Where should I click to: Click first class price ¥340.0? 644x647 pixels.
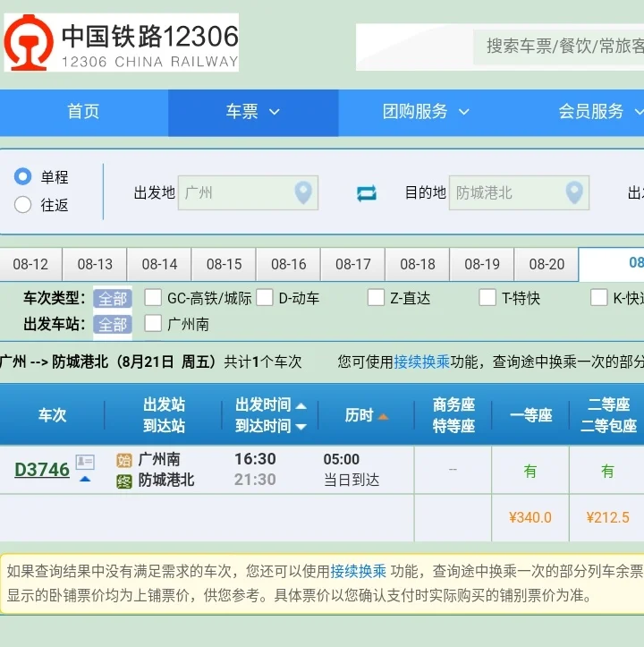(x=530, y=517)
